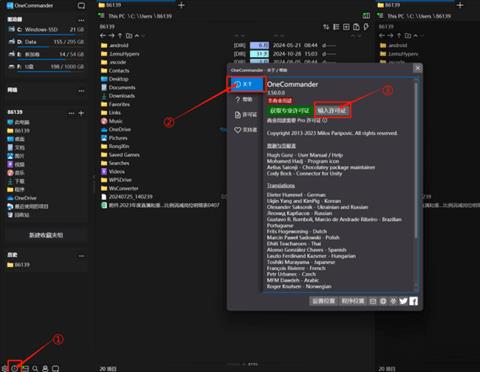This screenshot has width=480, height=372.
Task: Select the F: drive showing 198 / 1000 GB
Action: pyautogui.click(x=46, y=67)
